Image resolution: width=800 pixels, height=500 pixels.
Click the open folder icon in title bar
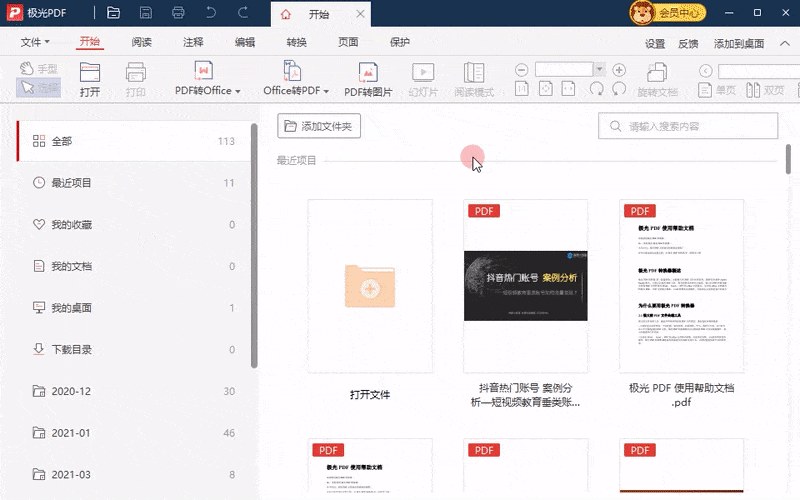113,13
